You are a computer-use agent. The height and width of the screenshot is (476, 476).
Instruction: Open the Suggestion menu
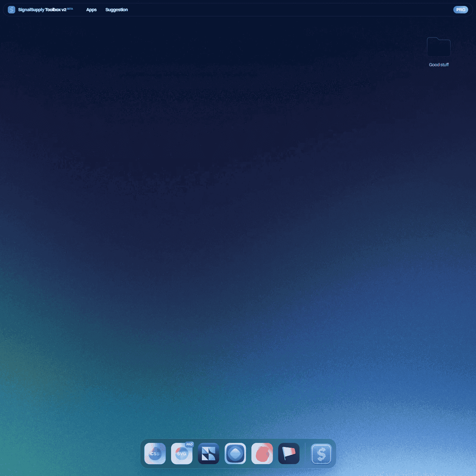point(116,10)
